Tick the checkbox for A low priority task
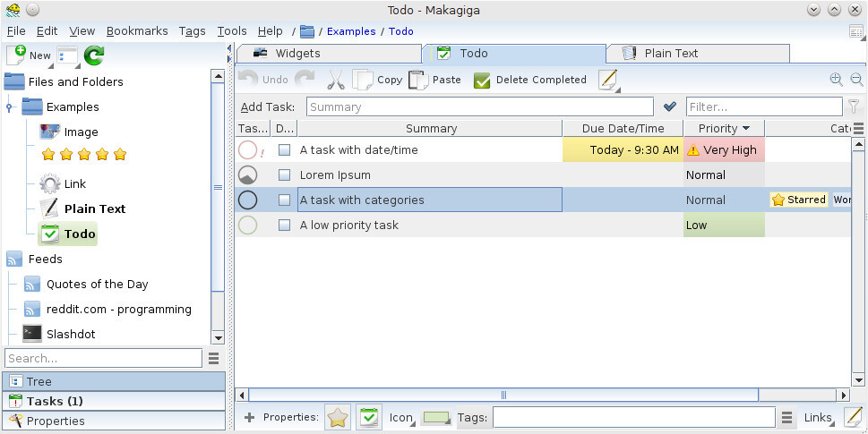The image size is (868, 434). tap(284, 226)
